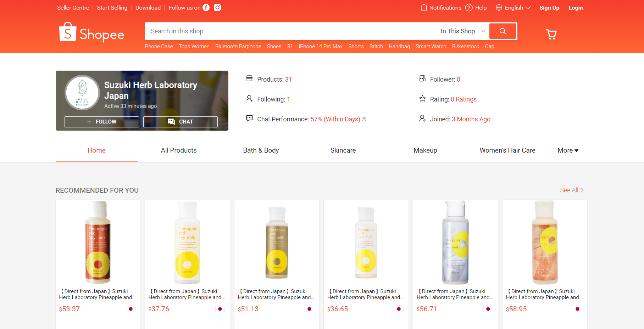Click the Follower: 0 stat
The height and width of the screenshot is (329, 644).
(x=445, y=79)
